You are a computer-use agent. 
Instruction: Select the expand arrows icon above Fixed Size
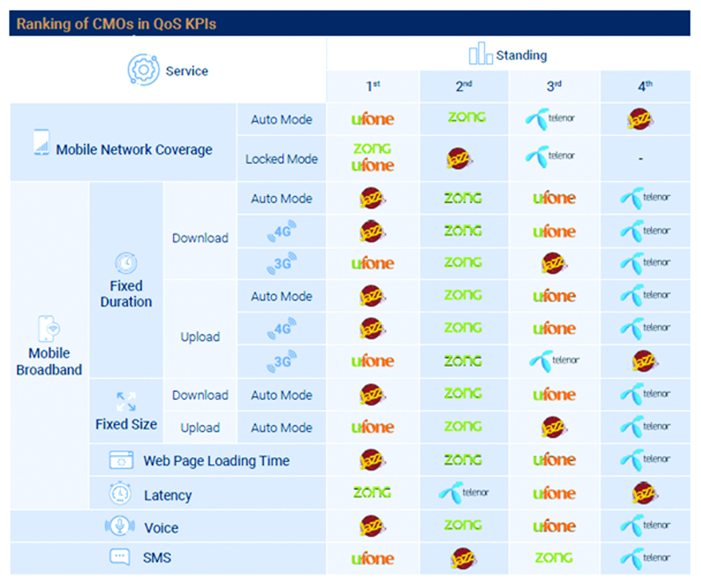pyautogui.click(x=126, y=402)
